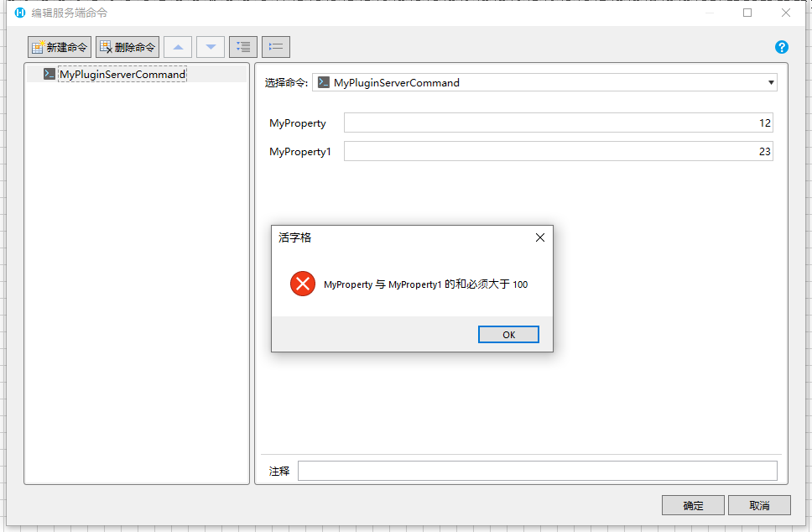Click the 删除命令 (delete command) button
The height and width of the screenshot is (532, 812).
(x=128, y=47)
